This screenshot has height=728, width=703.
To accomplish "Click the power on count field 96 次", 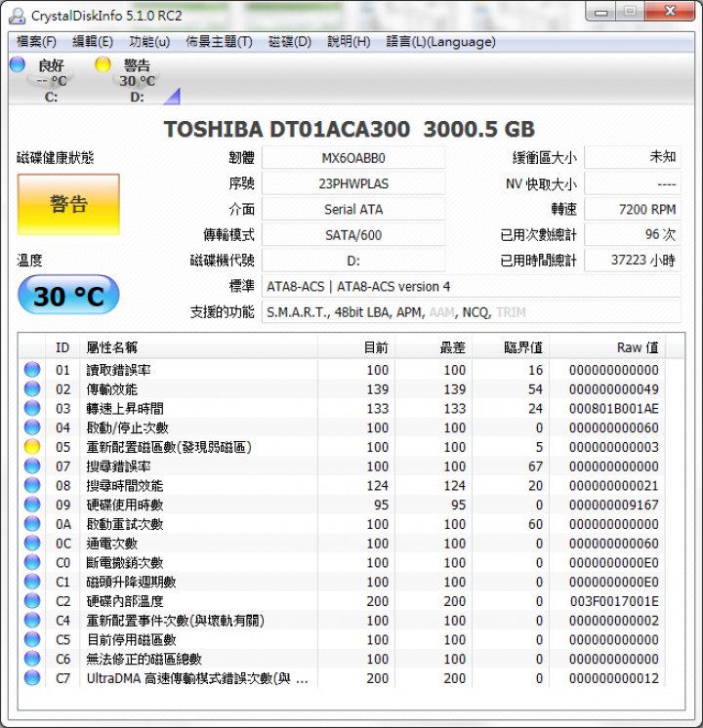I will tap(633, 234).
